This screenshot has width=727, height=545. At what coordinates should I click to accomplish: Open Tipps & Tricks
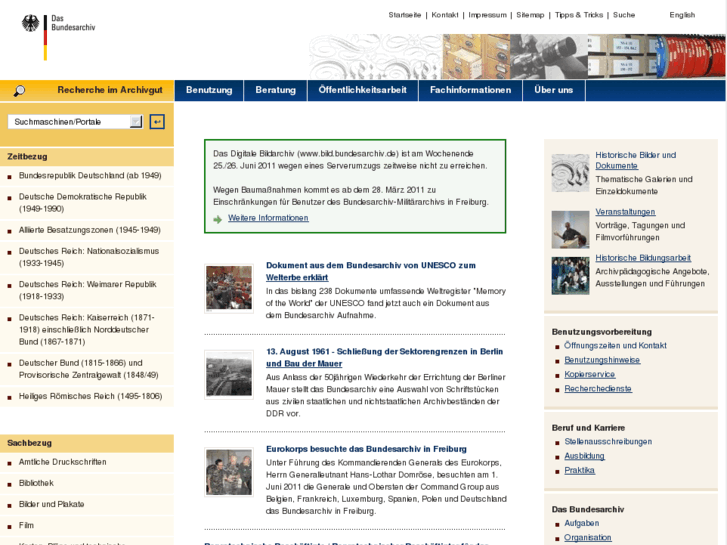pyautogui.click(x=579, y=15)
